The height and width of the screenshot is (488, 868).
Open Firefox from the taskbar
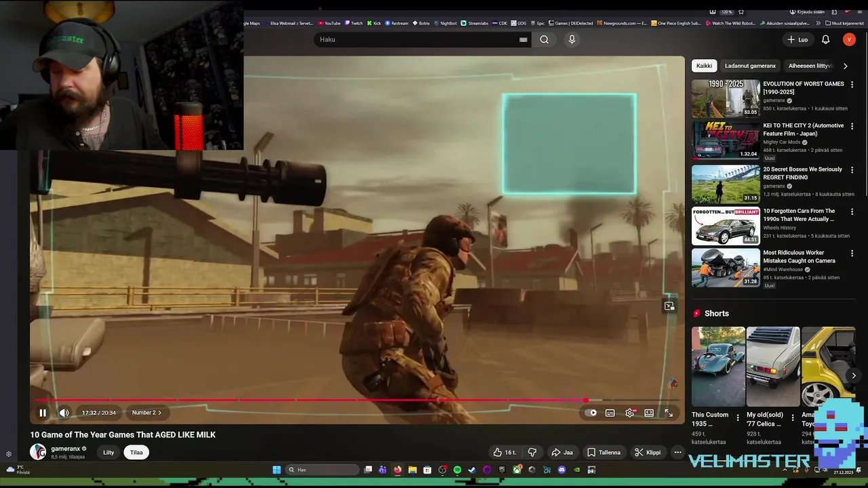397,470
